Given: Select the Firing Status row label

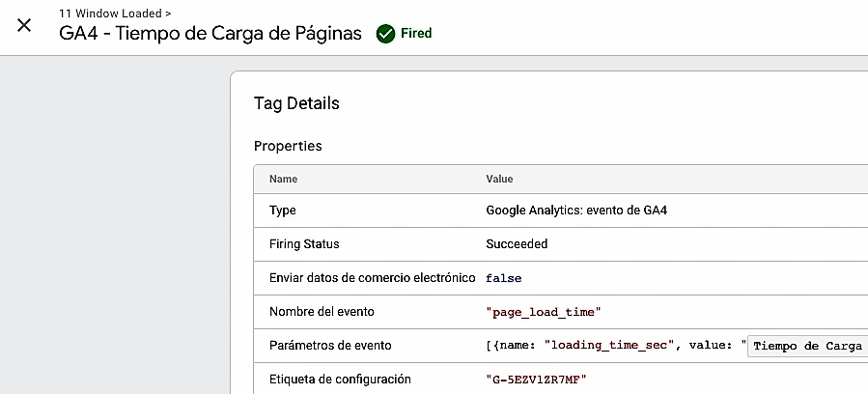Looking at the screenshot, I should coord(304,244).
